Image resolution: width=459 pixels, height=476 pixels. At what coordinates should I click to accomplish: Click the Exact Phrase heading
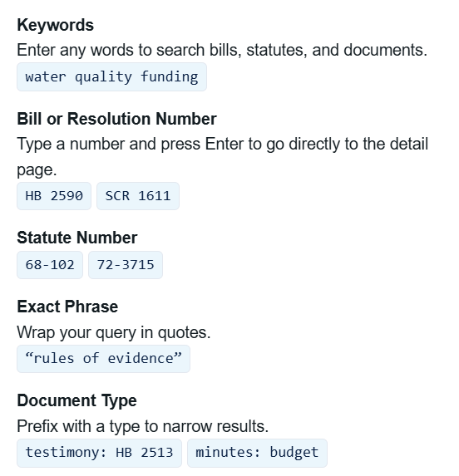[67, 307]
